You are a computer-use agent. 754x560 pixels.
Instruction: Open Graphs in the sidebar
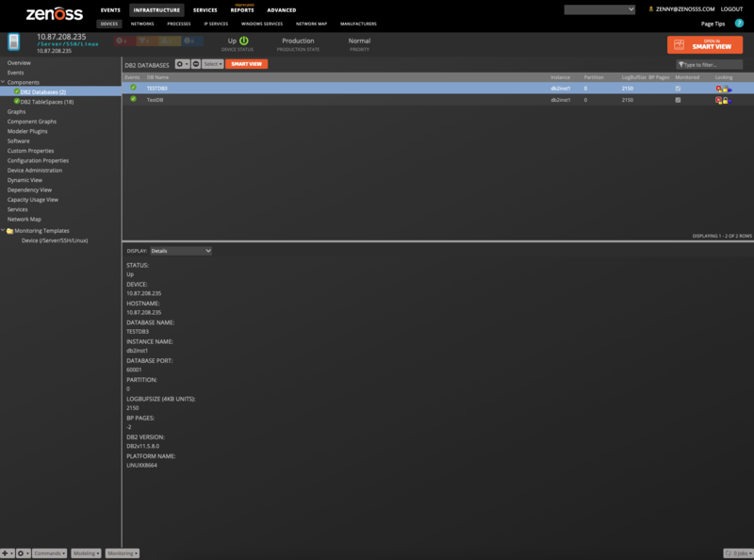pos(16,111)
